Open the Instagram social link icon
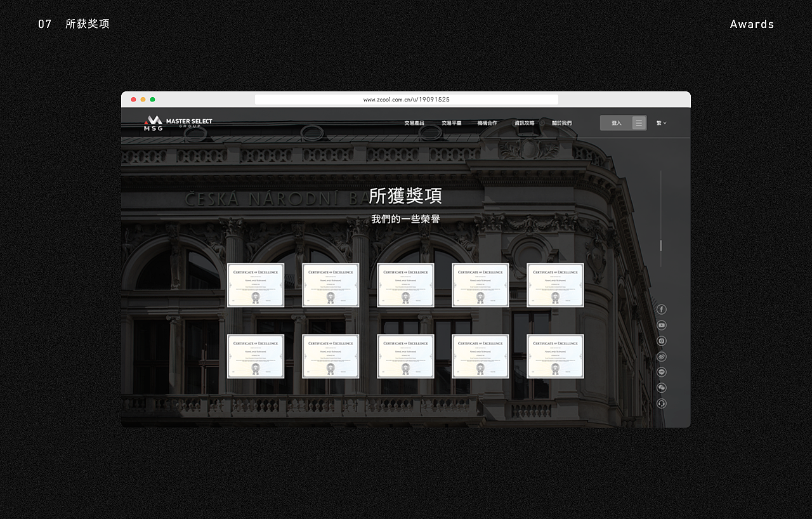 [661, 341]
